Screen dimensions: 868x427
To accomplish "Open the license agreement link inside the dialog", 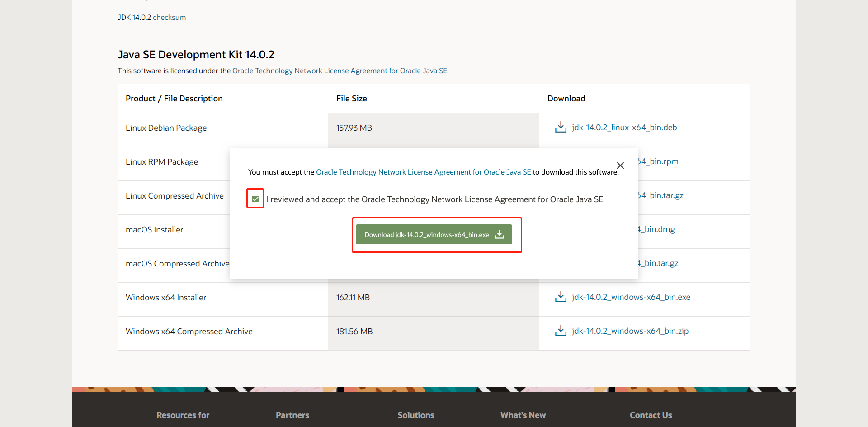I will pyautogui.click(x=424, y=172).
